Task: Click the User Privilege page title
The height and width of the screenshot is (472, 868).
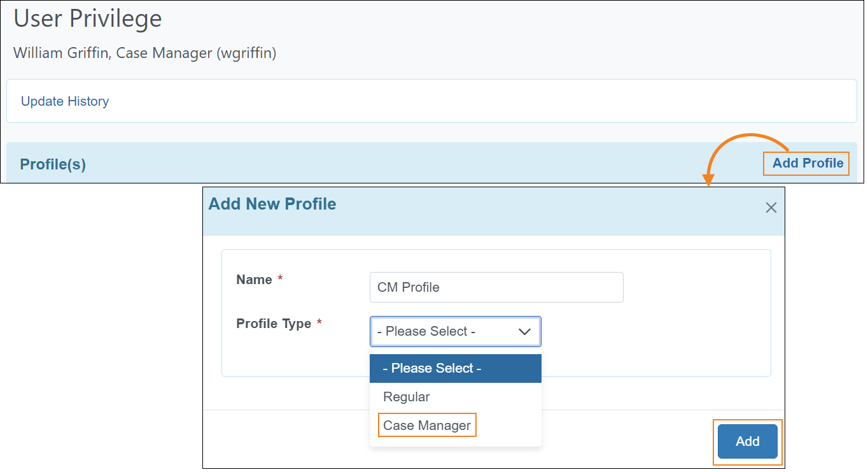Action: 87,18
